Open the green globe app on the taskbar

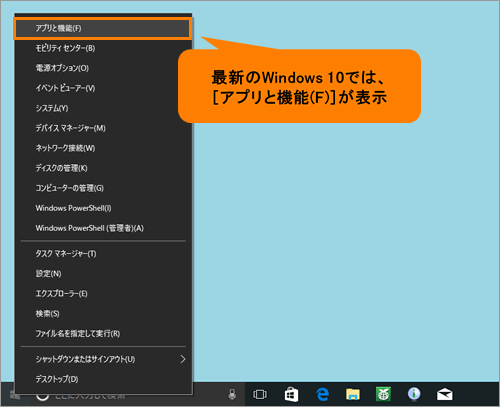[x=383, y=395]
